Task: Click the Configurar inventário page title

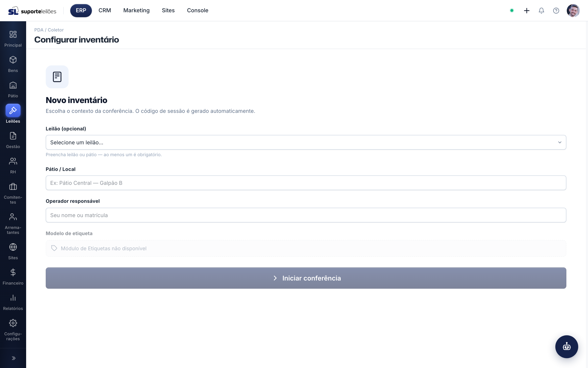Action: click(x=77, y=40)
